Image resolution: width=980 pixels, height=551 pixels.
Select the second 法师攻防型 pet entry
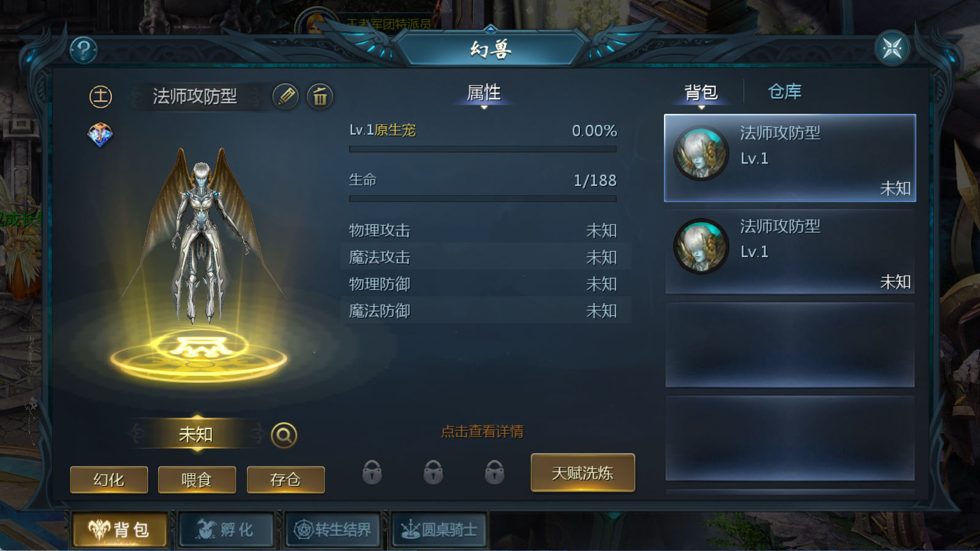(x=790, y=252)
